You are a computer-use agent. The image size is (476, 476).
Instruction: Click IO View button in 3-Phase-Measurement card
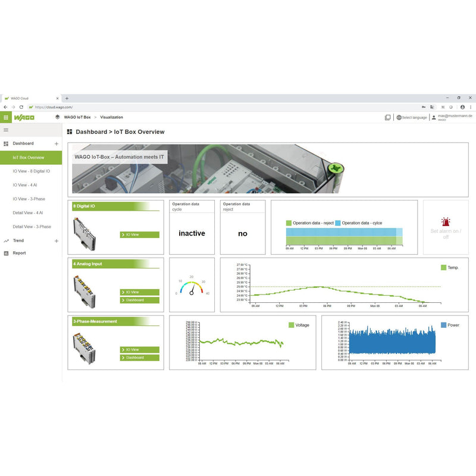(x=140, y=350)
